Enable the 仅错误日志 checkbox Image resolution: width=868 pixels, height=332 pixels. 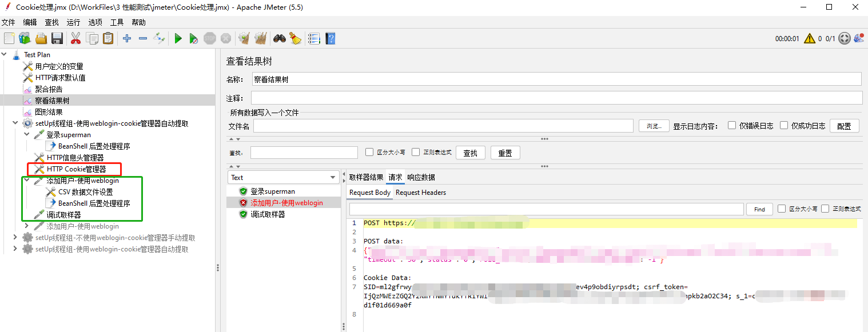click(x=732, y=126)
